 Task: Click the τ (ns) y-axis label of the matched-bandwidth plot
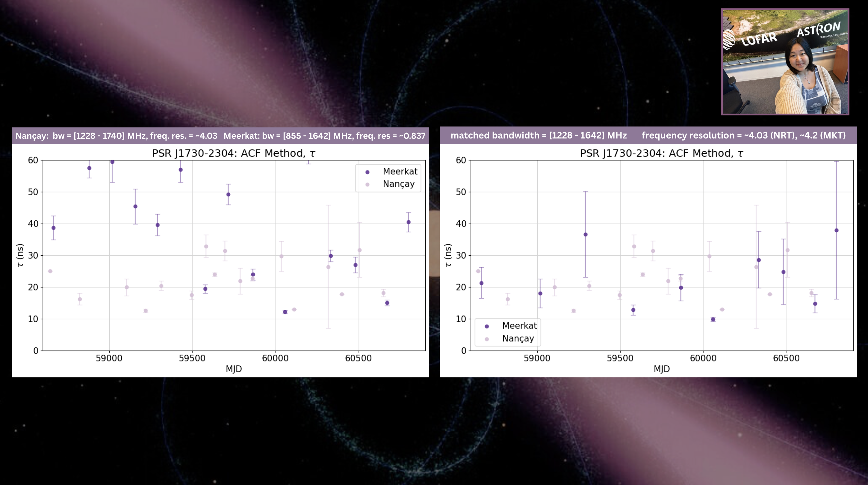coord(448,255)
